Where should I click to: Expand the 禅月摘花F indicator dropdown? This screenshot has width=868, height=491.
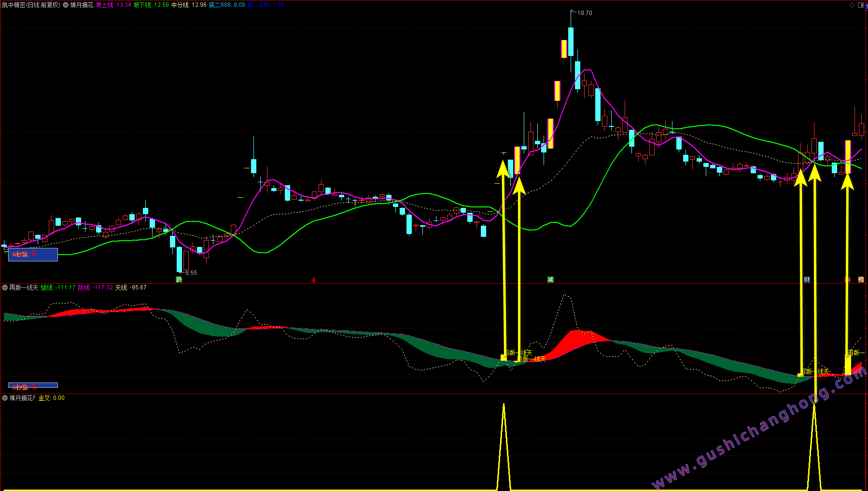[x=5, y=398]
